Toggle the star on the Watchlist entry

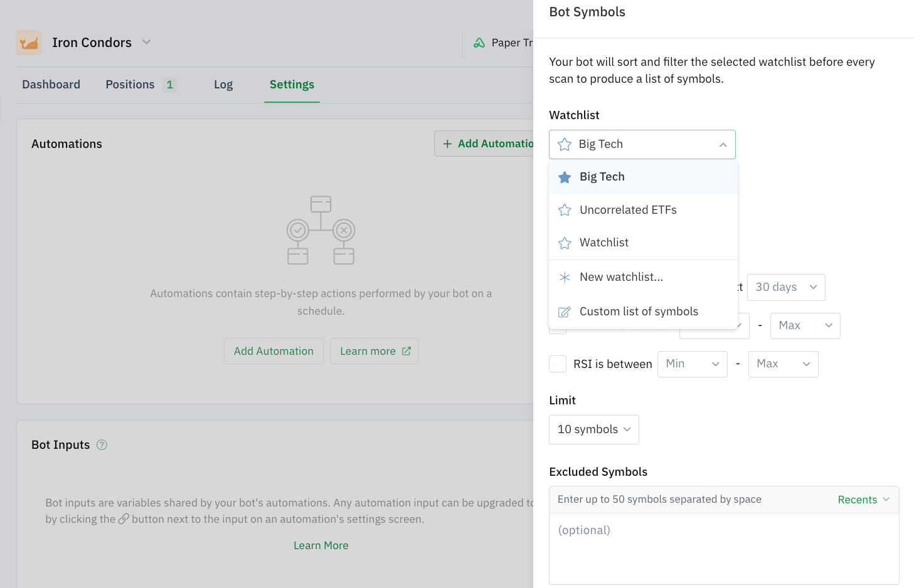point(564,243)
